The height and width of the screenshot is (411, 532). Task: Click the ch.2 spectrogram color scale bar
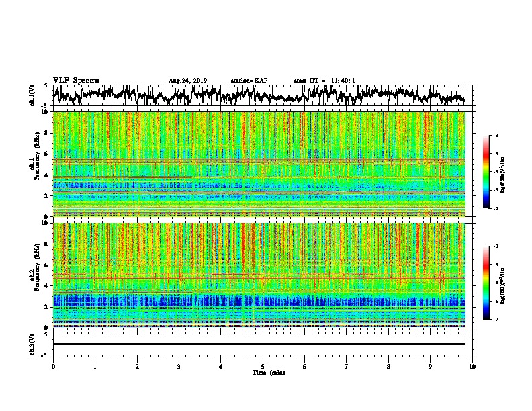[486, 283]
